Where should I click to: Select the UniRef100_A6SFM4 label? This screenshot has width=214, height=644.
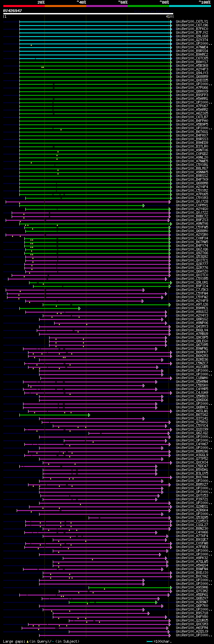[192, 628]
